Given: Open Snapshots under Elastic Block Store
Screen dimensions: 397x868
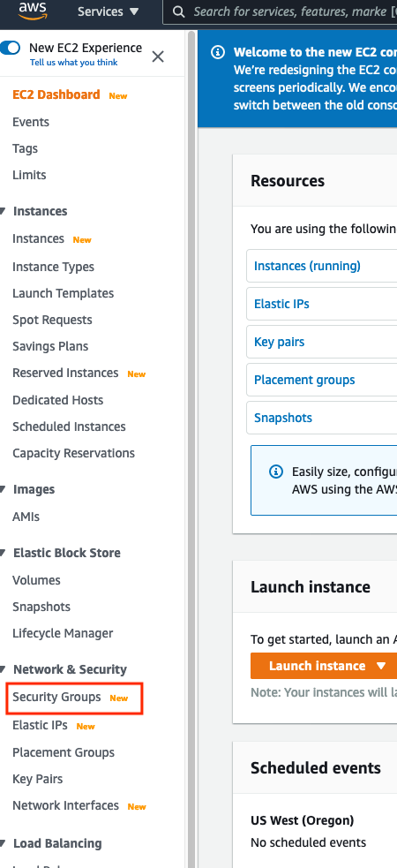Looking at the screenshot, I should point(41,607).
